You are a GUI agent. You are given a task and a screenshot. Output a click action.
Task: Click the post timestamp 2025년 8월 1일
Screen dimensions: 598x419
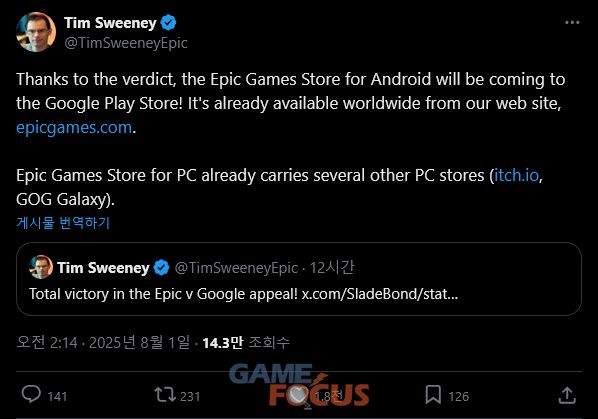click(139, 342)
